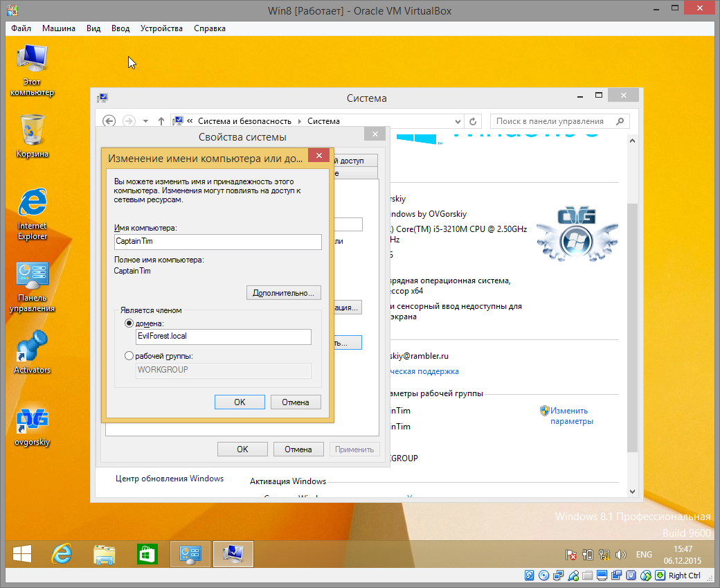
Task: Expand breadcrumb arrow after Система и безопасность
Action: (299, 121)
